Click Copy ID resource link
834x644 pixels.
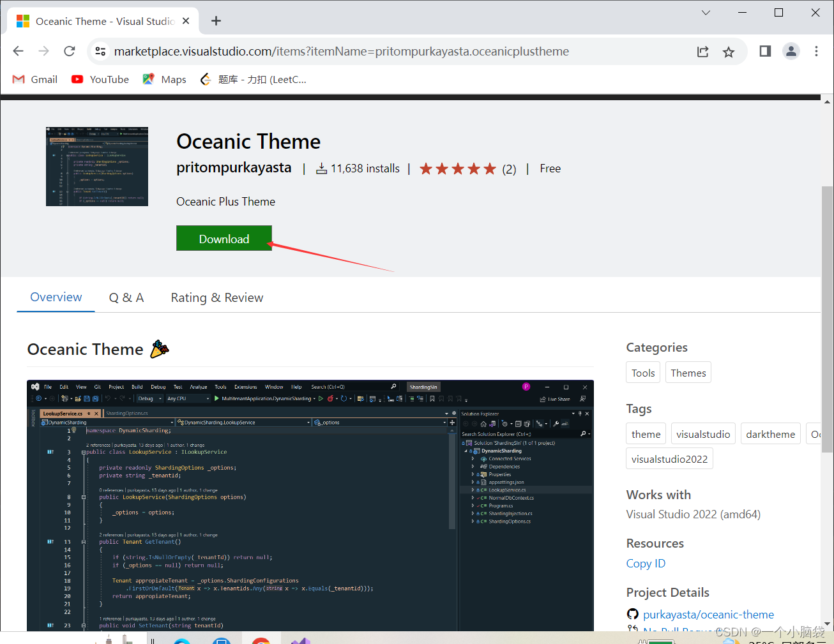(646, 564)
